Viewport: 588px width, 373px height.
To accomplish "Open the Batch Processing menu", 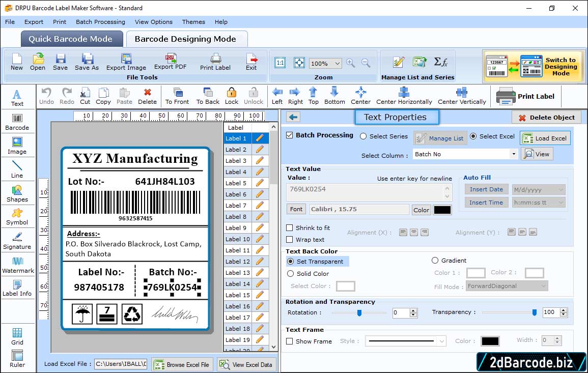I will point(100,22).
